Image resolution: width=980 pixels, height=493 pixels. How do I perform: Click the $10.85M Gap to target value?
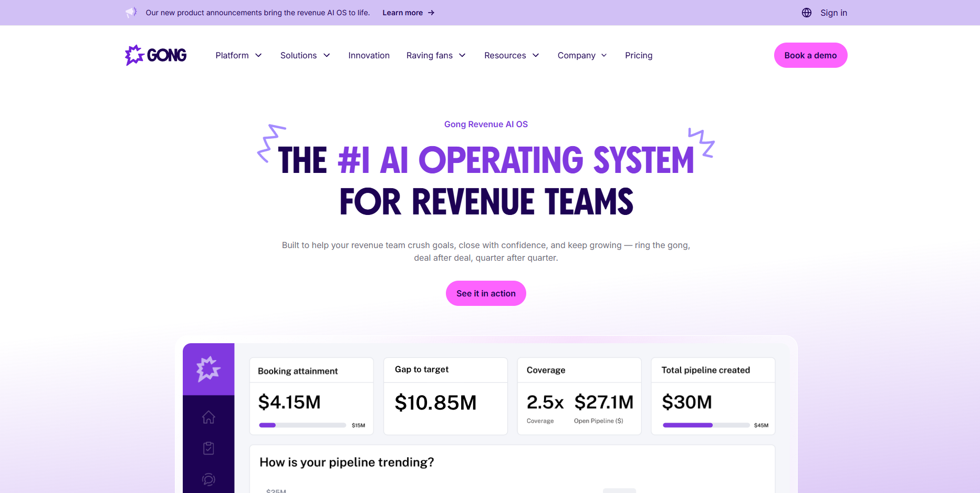click(435, 403)
